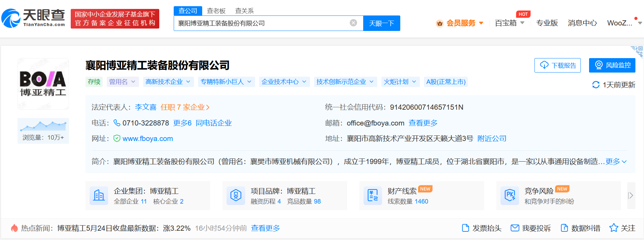
Task: Switch to the 查关系 tab
Action: pos(244,11)
